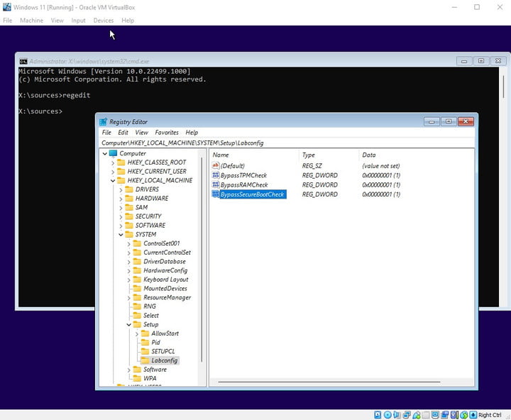Screen dimensions: 511x420
Task: Click the network adapter status icon
Action: point(407,415)
